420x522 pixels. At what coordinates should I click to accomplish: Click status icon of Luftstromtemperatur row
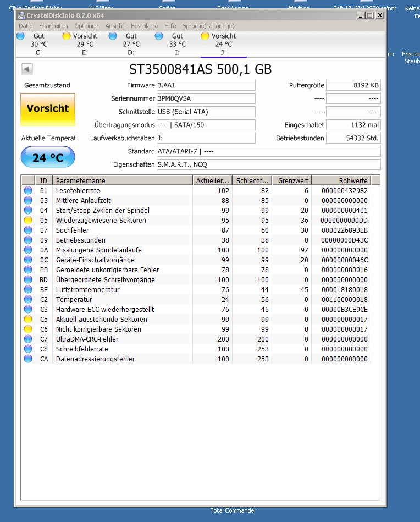click(28, 290)
